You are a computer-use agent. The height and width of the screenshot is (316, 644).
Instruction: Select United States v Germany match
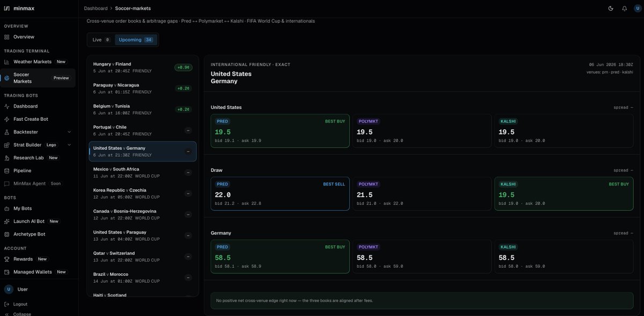point(142,151)
